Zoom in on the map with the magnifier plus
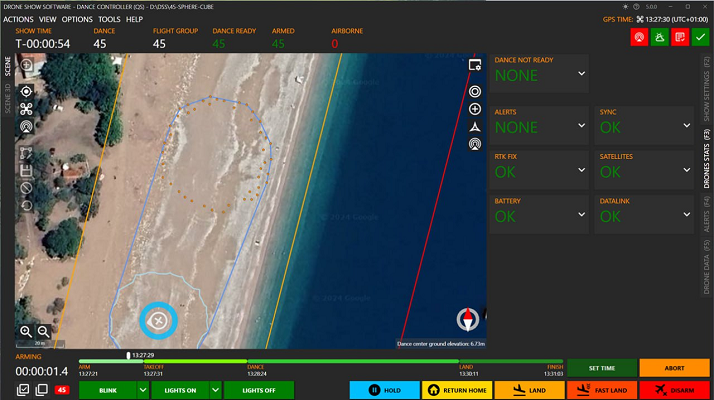714x400 pixels. coord(26,331)
